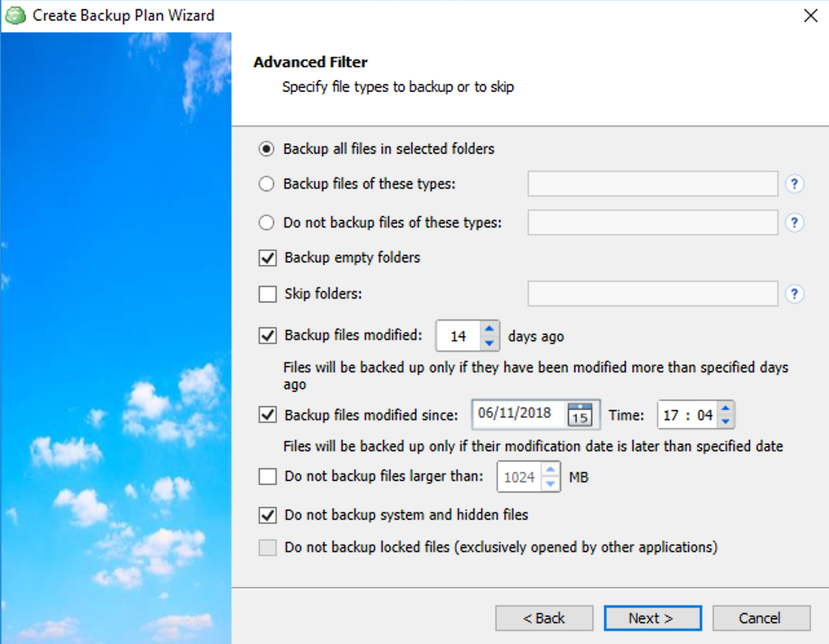Enable the Skip folders checkbox
This screenshot has width=829, height=644.
(x=268, y=294)
